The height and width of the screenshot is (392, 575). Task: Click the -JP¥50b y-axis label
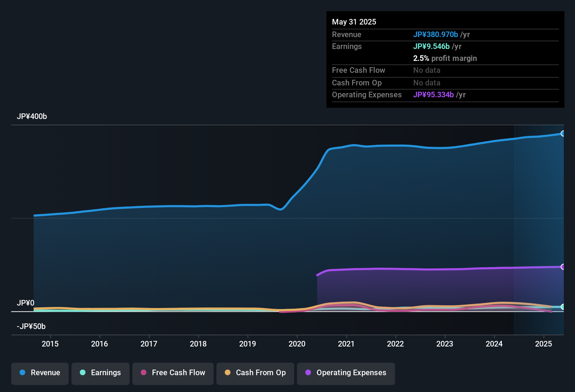pyautogui.click(x=31, y=326)
